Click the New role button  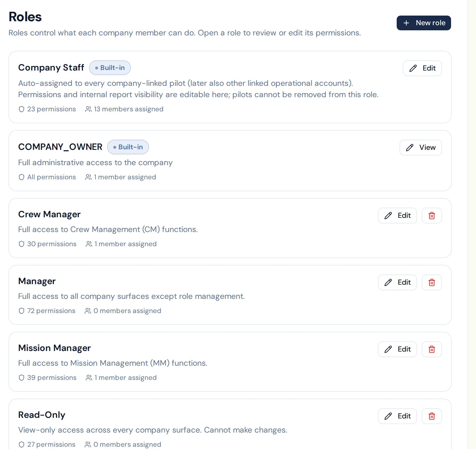tap(424, 23)
